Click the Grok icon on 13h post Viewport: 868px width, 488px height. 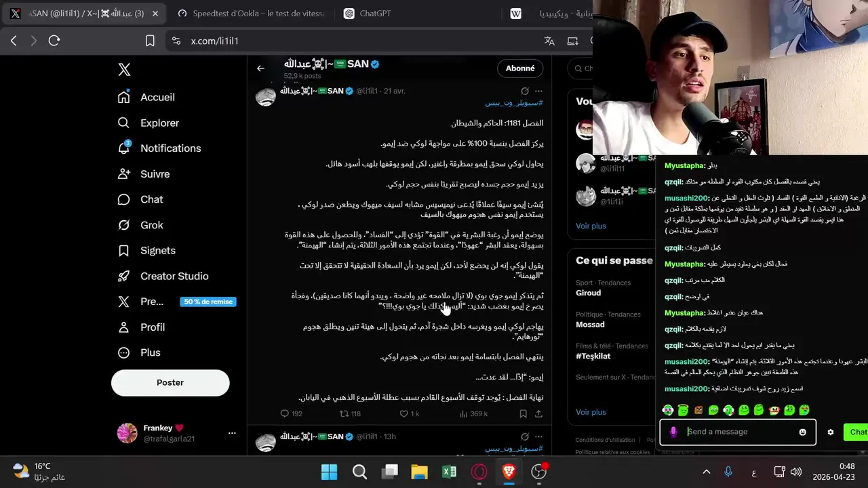click(524, 436)
